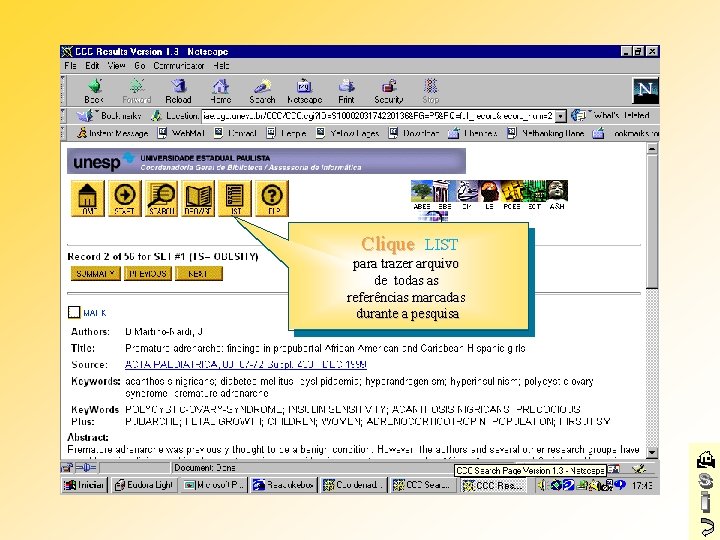Click the Netscape N logo
The width and height of the screenshot is (720, 540).
(645, 90)
